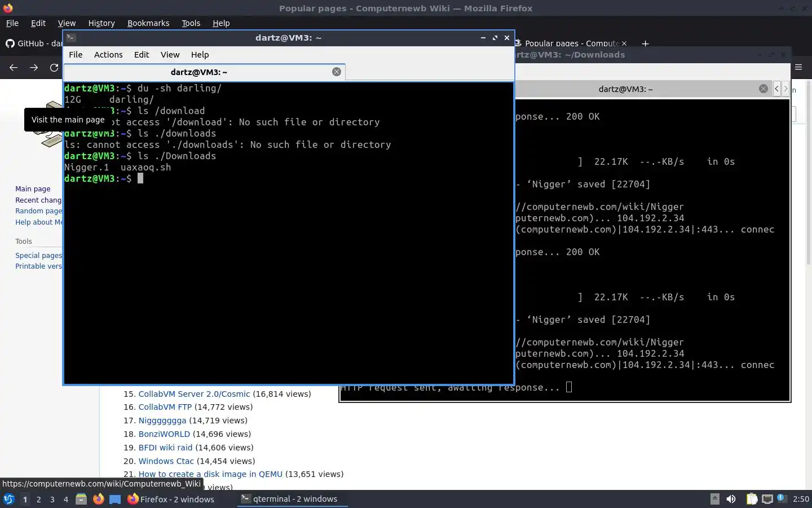The height and width of the screenshot is (508, 812).
Task: Open the LXQt start menu on taskbar
Action: click(8, 499)
